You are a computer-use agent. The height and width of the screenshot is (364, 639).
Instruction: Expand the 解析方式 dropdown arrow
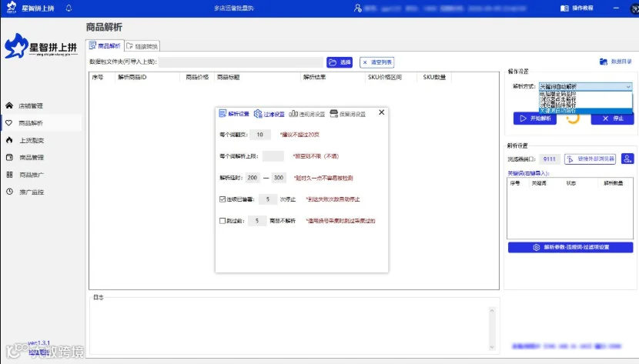point(628,86)
